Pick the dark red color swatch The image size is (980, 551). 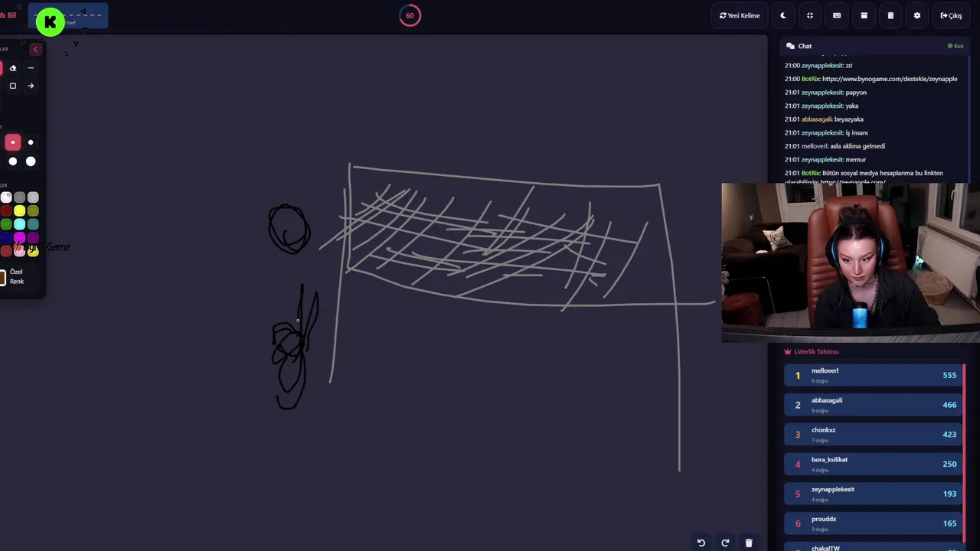coord(6,210)
